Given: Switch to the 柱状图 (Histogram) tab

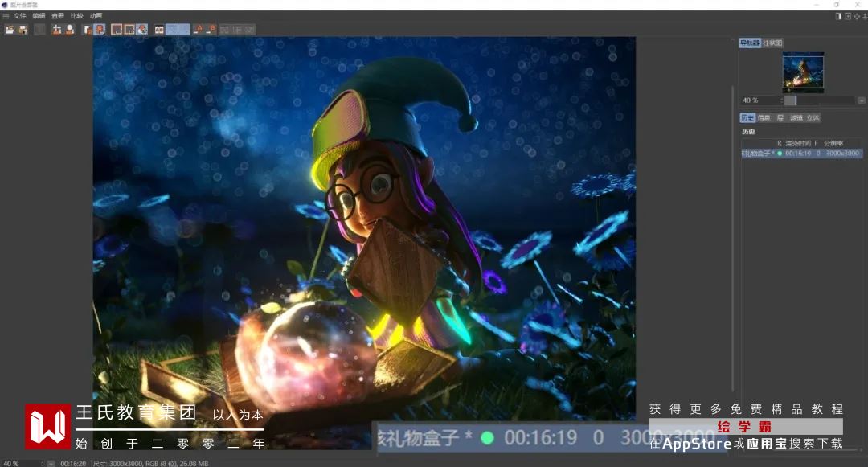Looking at the screenshot, I should [772, 43].
